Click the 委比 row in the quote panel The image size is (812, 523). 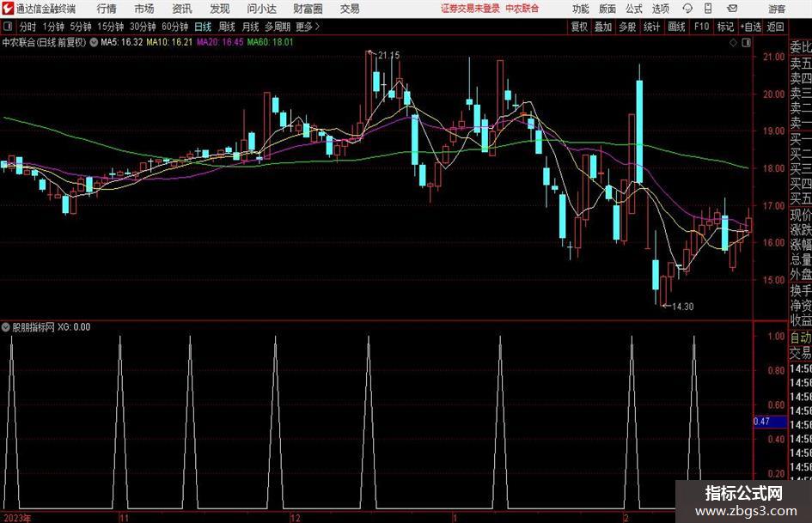(x=801, y=47)
